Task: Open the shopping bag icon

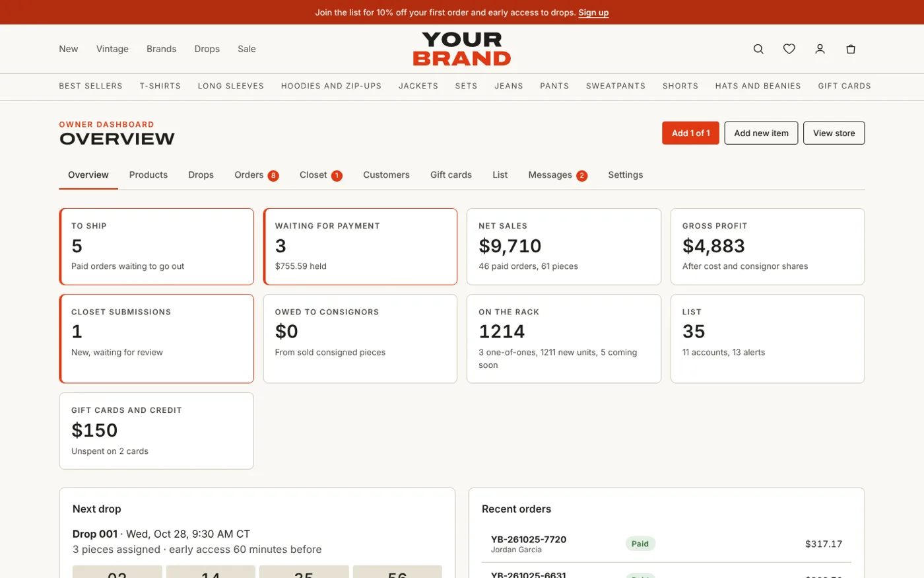Action: 851,49
